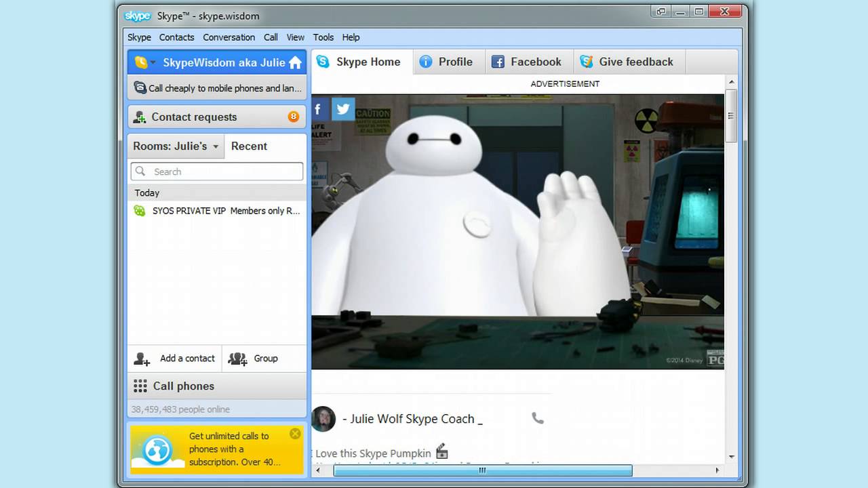The width and height of the screenshot is (868, 488).
Task: Click Add a contact
Action: (x=175, y=359)
